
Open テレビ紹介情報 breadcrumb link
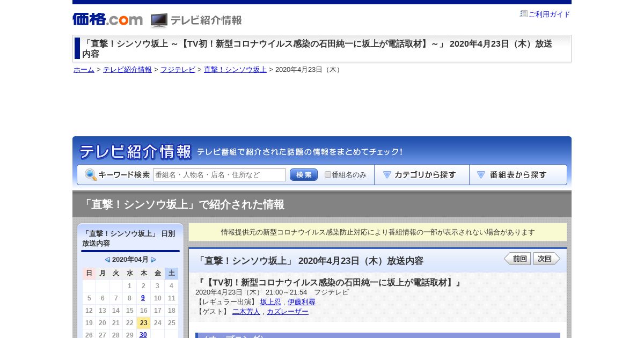click(x=127, y=70)
